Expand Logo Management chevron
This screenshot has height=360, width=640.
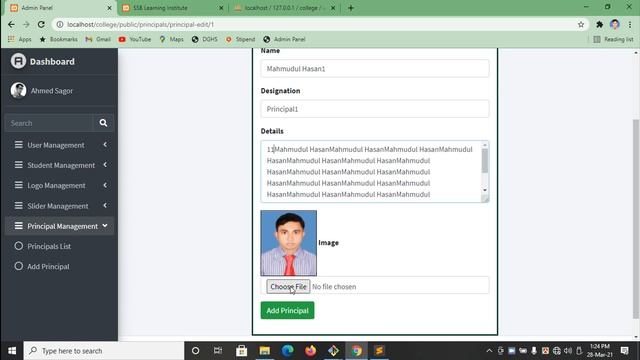(105, 185)
